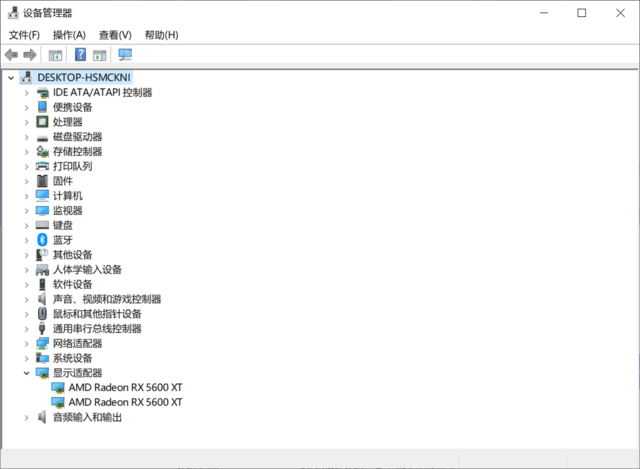Select the 计算机 label

[68, 196]
